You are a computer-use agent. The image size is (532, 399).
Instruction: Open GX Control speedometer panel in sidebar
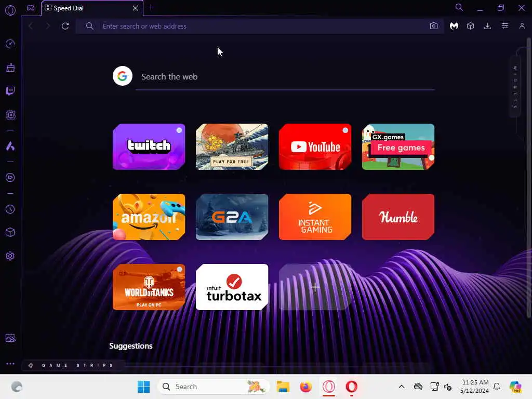click(10, 44)
